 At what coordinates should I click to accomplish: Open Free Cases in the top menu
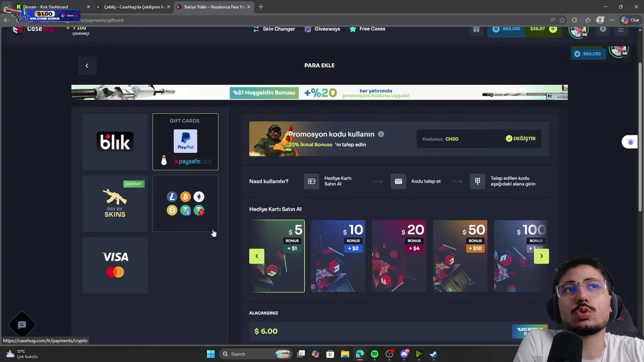click(x=367, y=29)
